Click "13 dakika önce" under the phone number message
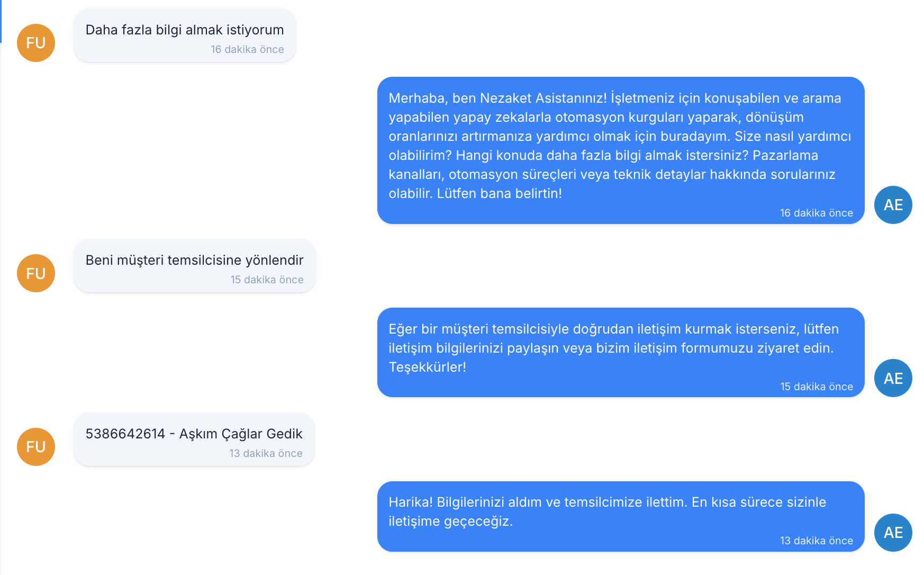Screen dimensions: 924x575 [266, 454]
